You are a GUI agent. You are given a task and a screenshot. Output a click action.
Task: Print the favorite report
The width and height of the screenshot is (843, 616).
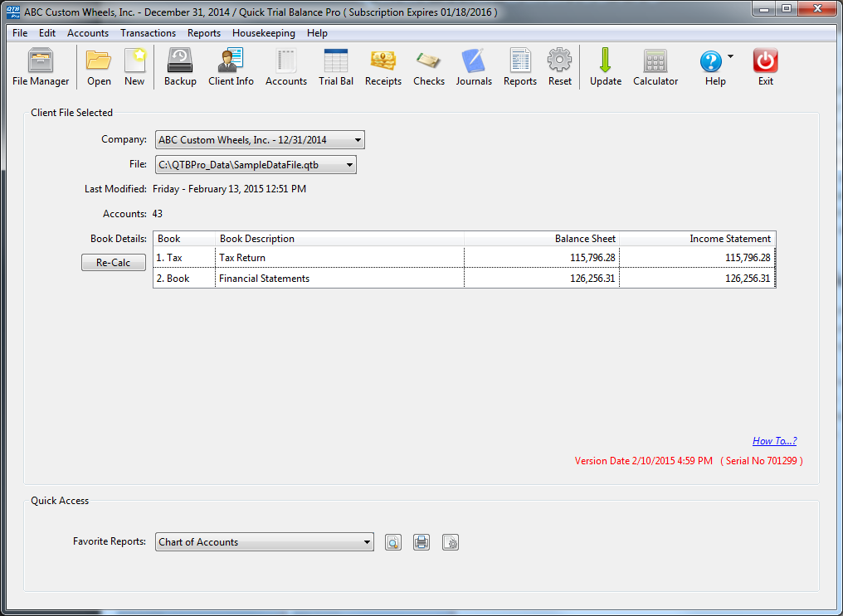click(421, 542)
